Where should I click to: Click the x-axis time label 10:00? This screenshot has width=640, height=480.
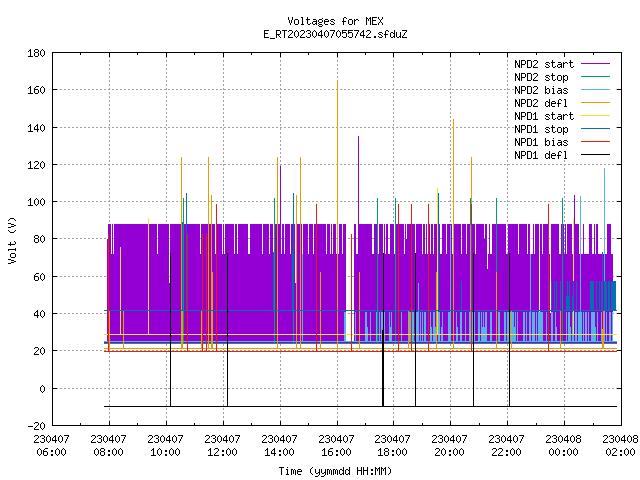[x=165, y=452]
